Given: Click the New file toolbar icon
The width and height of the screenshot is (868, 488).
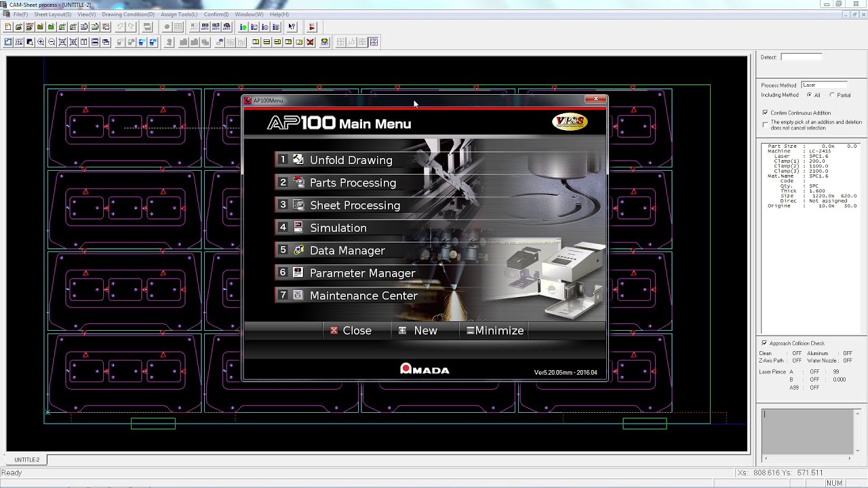Looking at the screenshot, I should tap(8, 27).
